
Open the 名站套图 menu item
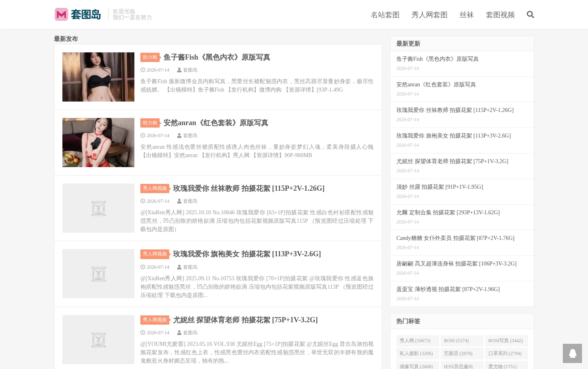coord(385,15)
